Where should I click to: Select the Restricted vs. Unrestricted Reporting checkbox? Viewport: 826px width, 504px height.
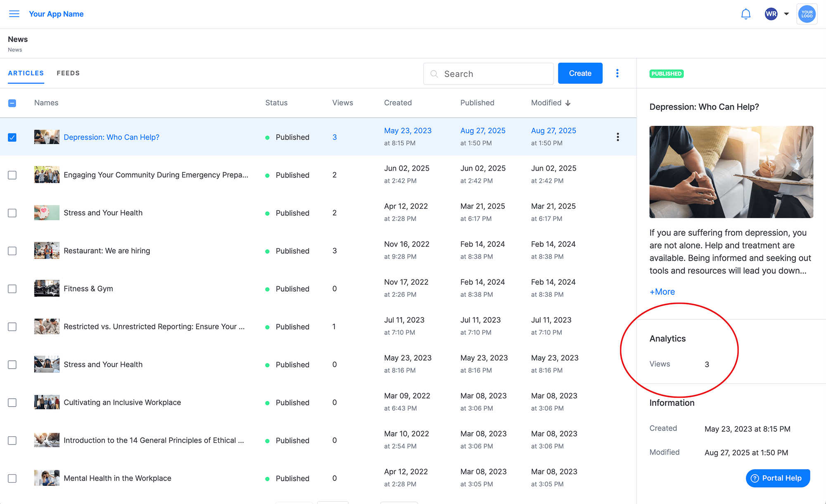(12, 327)
